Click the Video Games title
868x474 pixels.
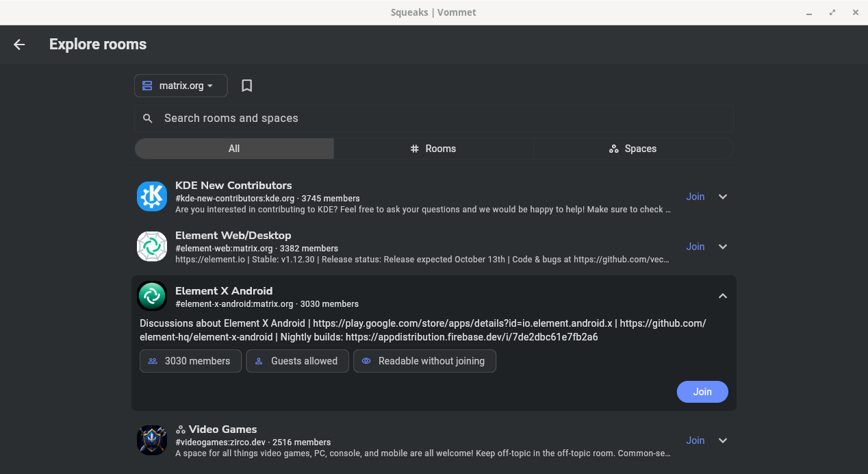(223, 429)
